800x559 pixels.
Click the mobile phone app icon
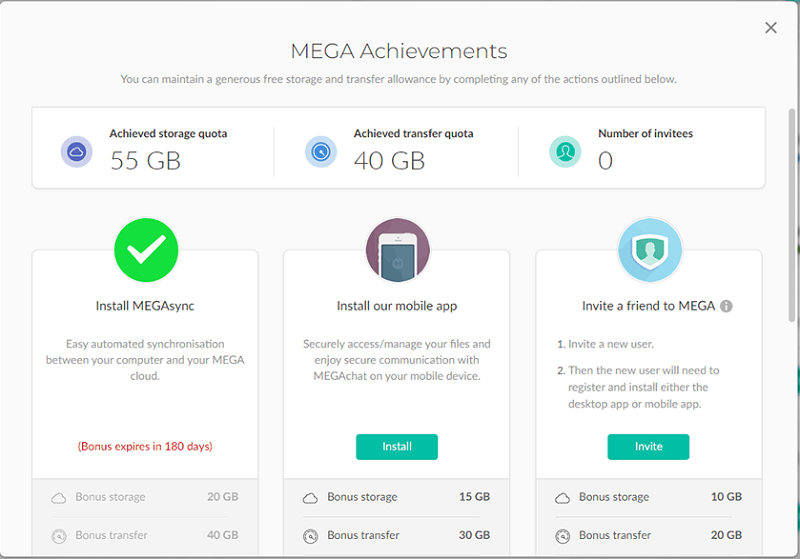(397, 250)
